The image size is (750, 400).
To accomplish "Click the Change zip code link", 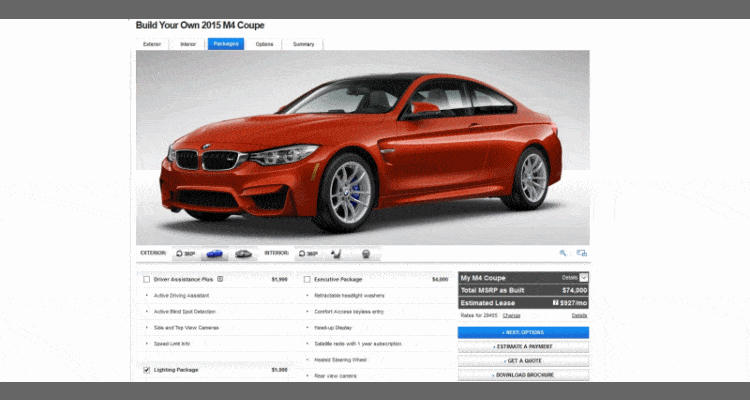I will [511, 316].
